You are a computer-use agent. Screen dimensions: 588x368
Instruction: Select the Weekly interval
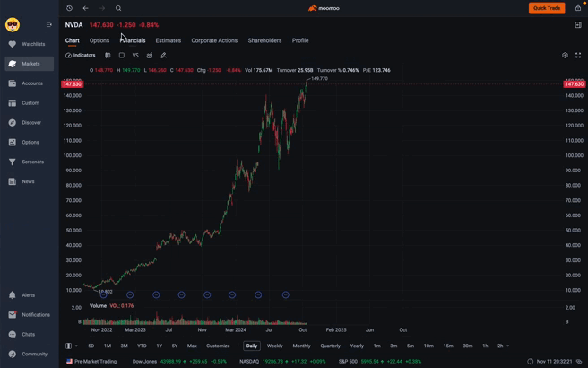tap(275, 346)
